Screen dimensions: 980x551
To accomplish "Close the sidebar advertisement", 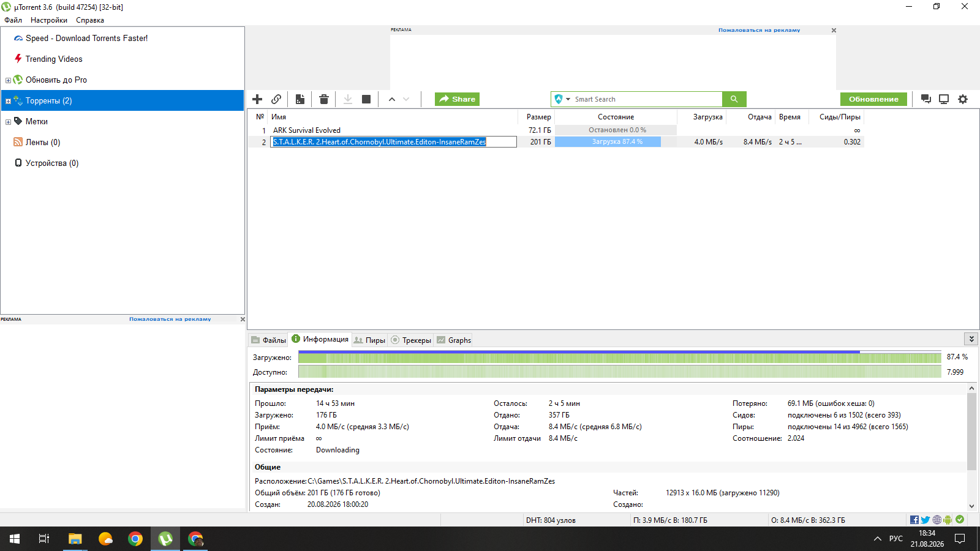I will pos(243,319).
